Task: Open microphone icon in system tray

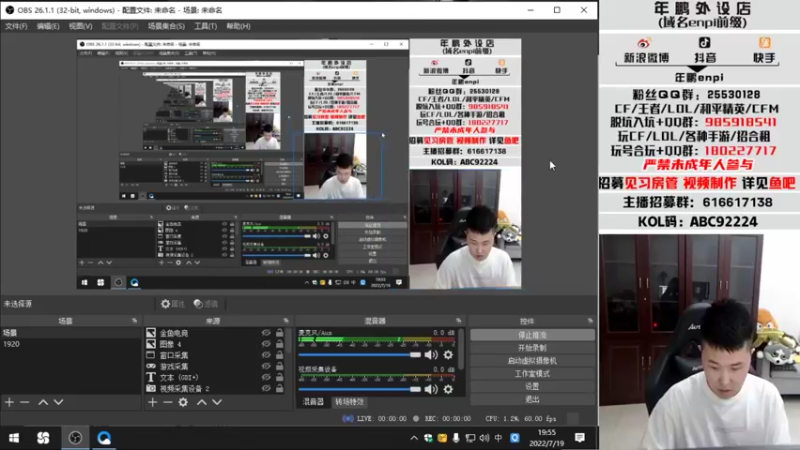Action: 456,438
